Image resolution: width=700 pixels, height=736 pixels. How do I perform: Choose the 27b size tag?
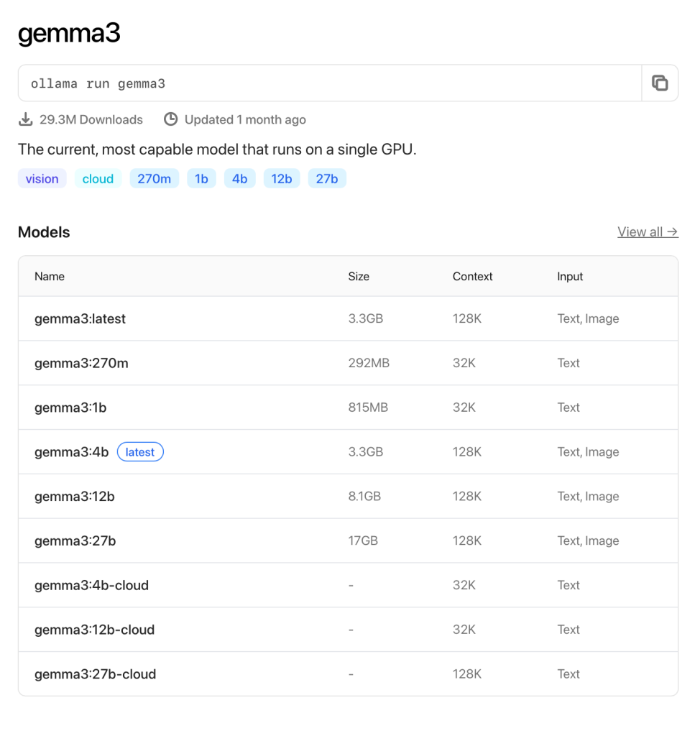(326, 179)
